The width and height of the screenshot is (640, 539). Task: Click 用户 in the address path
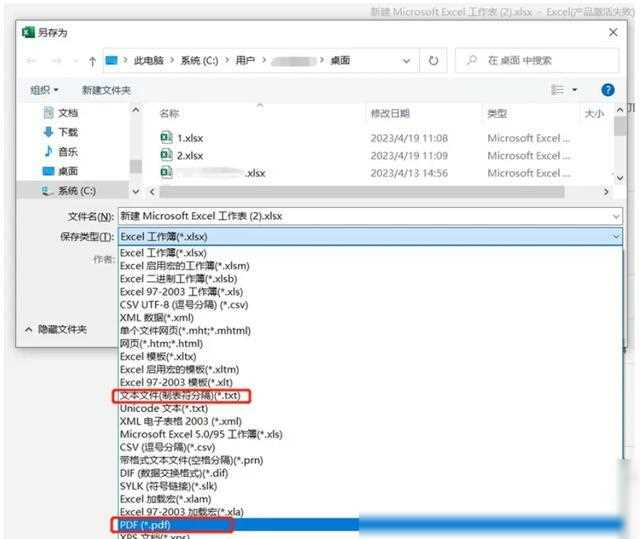point(245,60)
